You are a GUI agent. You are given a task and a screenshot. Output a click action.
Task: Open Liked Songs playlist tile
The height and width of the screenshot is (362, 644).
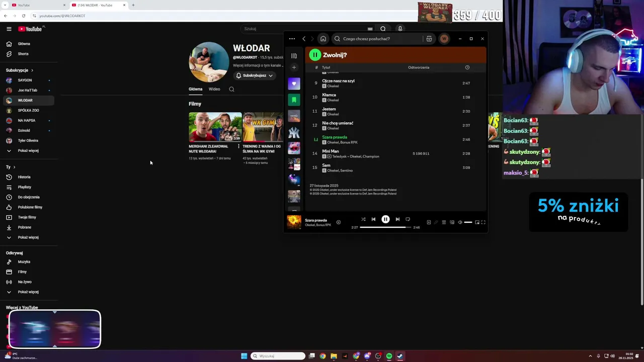294,83
